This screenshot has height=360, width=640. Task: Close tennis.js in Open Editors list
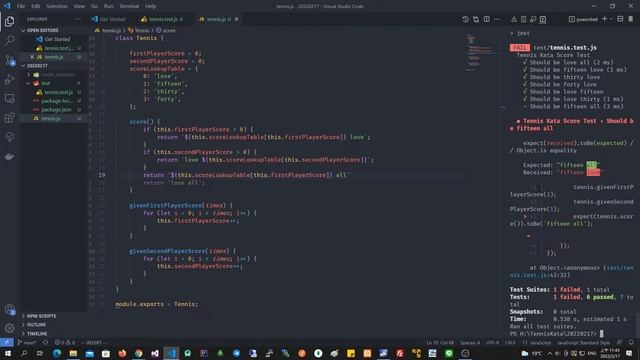32,57
